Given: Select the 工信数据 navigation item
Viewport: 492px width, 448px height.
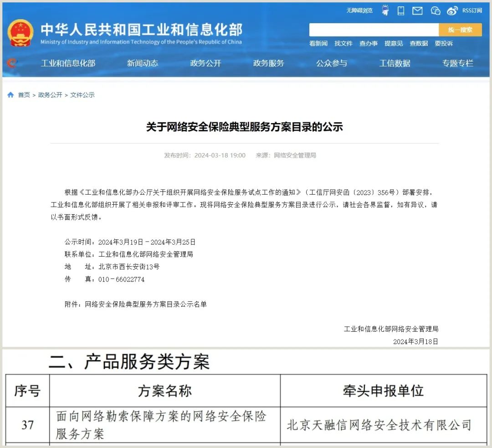Looking at the screenshot, I should point(395,63).
